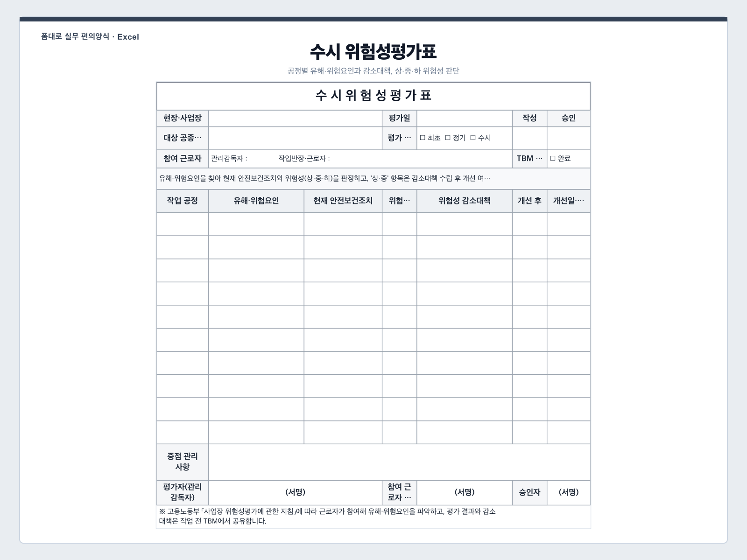Click the spaced 수 시 위 험 성 평 가 표 table heading
This screenshot has height=560, width=747.
click(373, 96)
